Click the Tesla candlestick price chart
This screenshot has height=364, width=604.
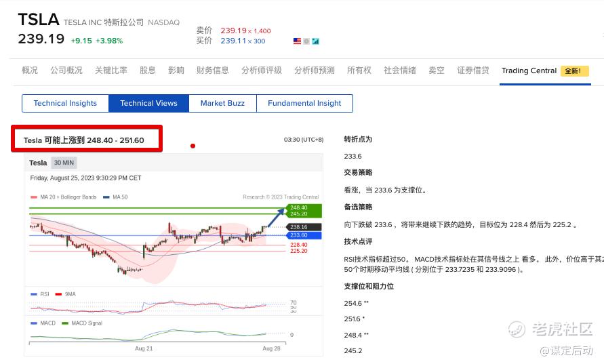158,245
